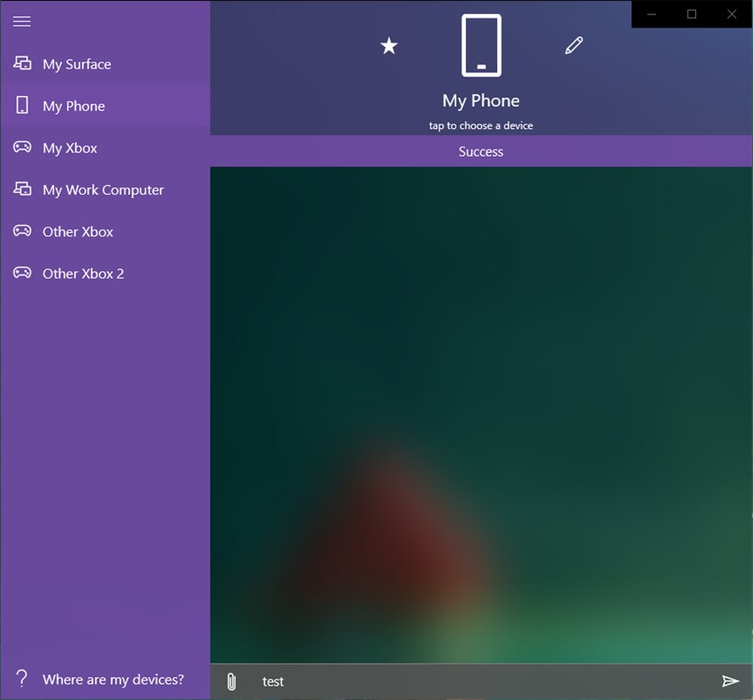Viewport: 753px width, 700px height.
Task: Switch to My Work Computer
Action: click(x=102, y=189)
